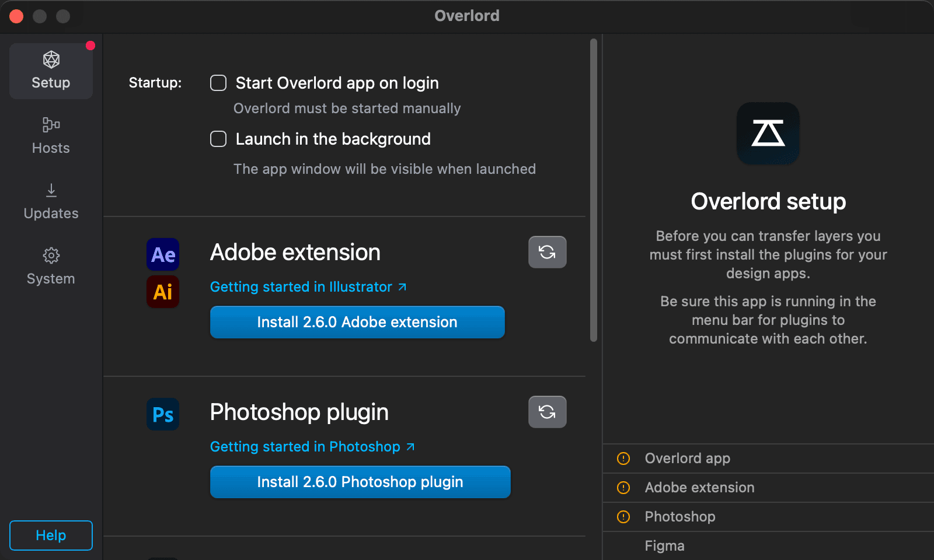934x560 pixels.
Task: Click the Adobe extension heading
Action: (x=295, y=253)
